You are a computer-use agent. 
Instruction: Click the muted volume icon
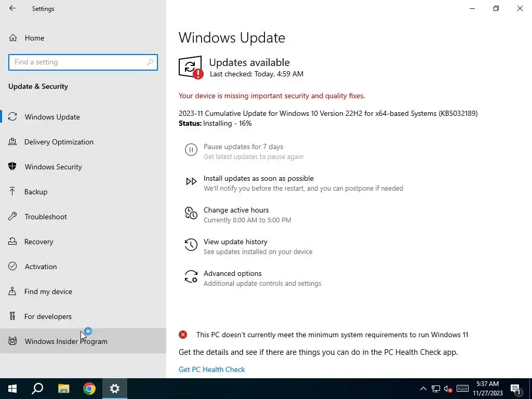click(x=448, y=389)
